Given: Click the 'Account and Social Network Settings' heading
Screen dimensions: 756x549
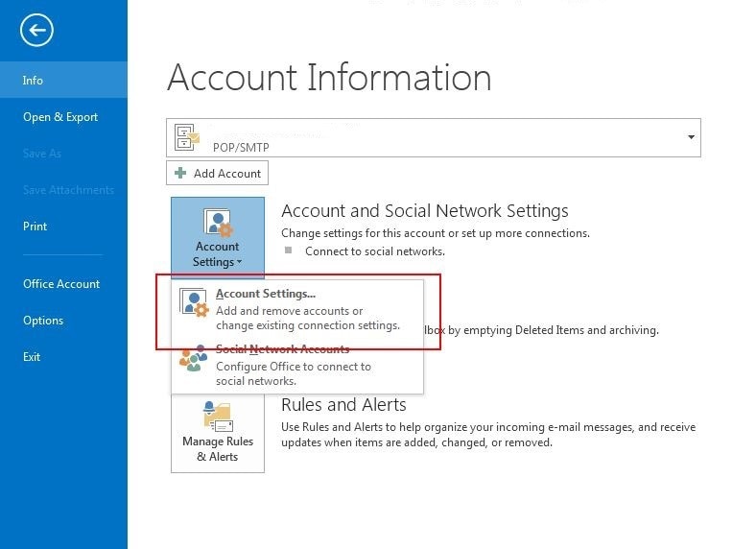Looking at the screenshot, I should 425,211.
